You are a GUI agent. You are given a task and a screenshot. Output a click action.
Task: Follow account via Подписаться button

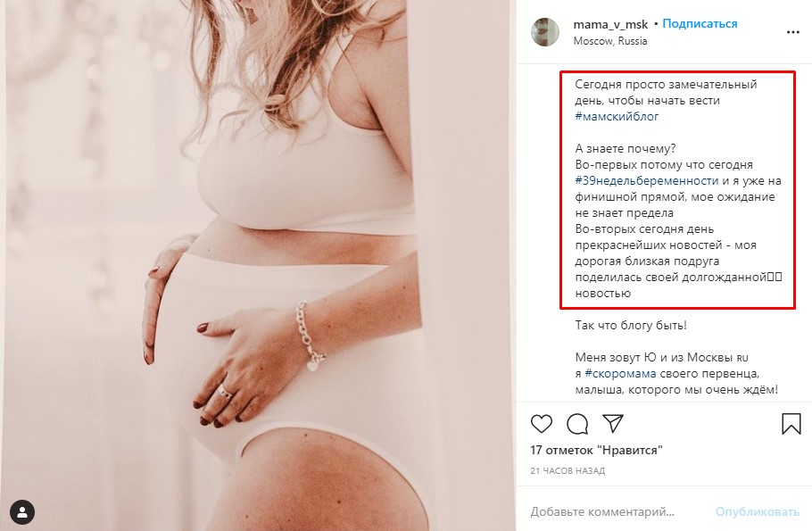[x=700, y=24]
